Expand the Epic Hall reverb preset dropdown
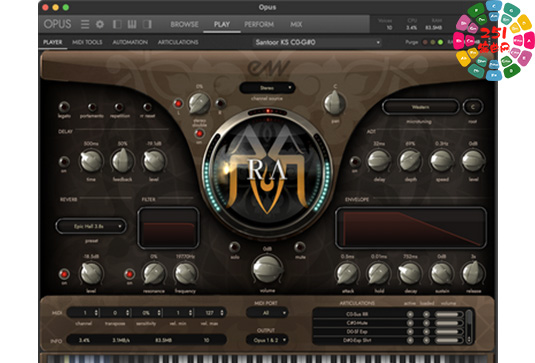The image size is (535, 363). [91, 226]
